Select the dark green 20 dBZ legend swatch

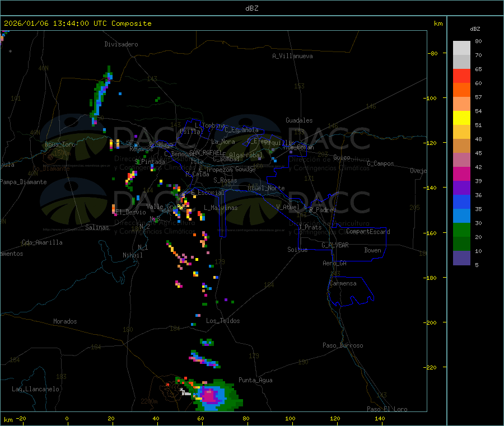tap(461, 244)
